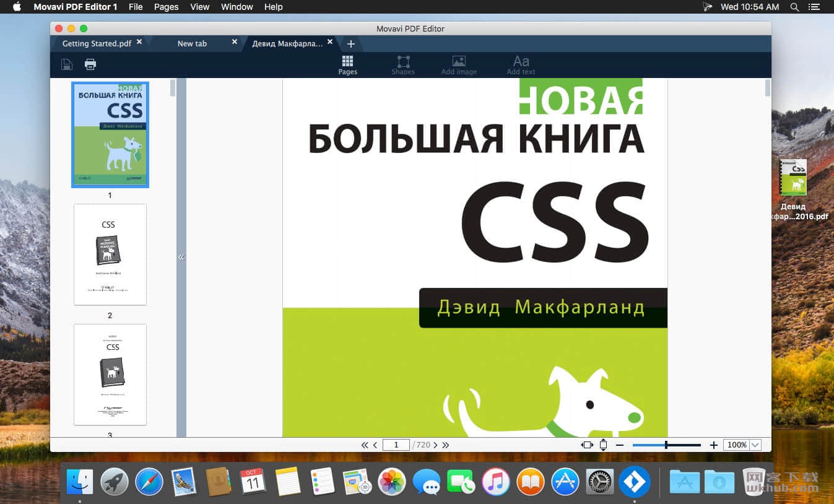
Task: Open the Downloads folder in the Dock
Action: point(719,482)
